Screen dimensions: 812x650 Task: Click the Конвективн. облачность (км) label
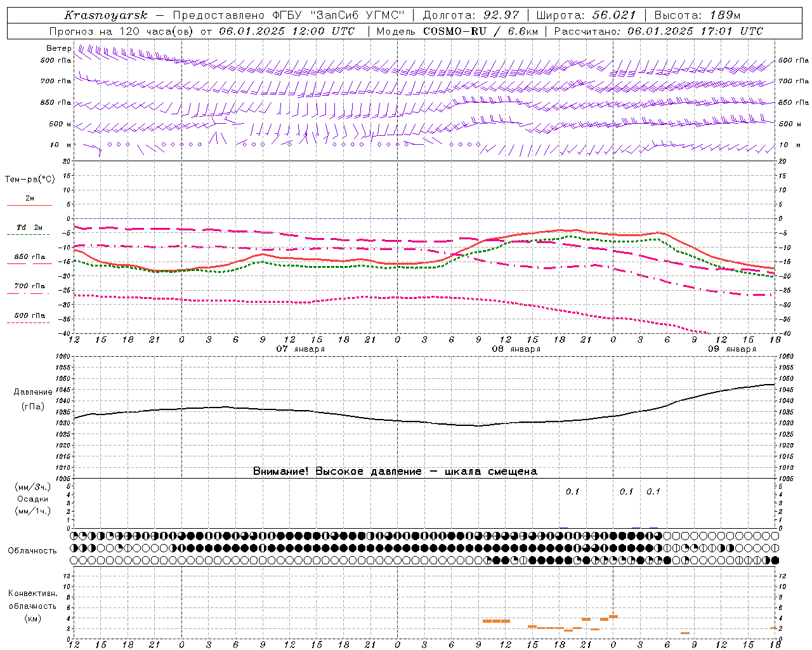(x=32, y=606)
